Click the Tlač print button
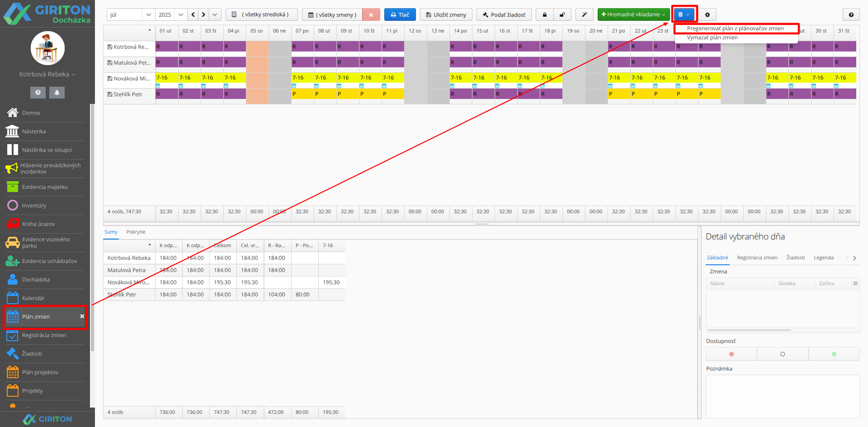The width and height of the screenshot is (868, 427). click(x=400, y=14)
